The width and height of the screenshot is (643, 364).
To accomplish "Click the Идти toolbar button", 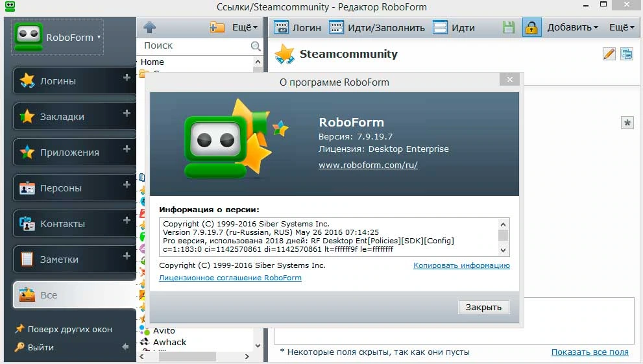I will click(x=454, y=27).
